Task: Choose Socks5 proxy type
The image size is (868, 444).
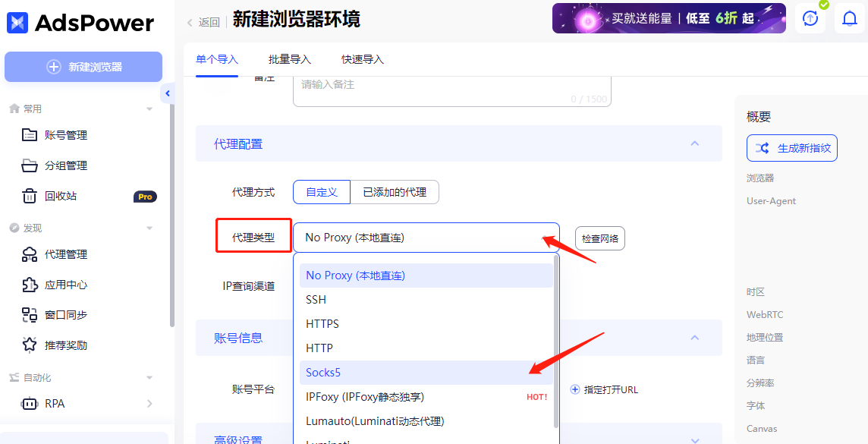Action: click(426, 373)
